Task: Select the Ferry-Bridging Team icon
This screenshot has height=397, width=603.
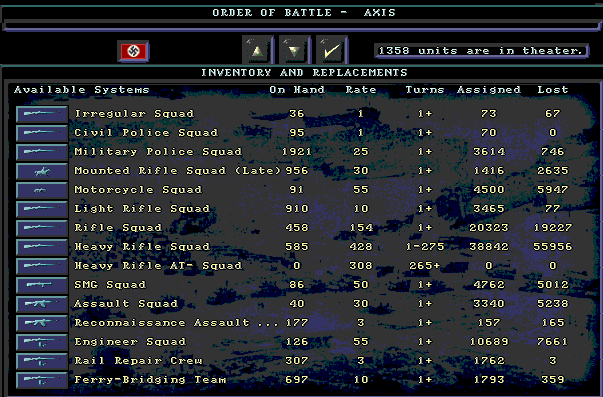Action: coord(42,379)
